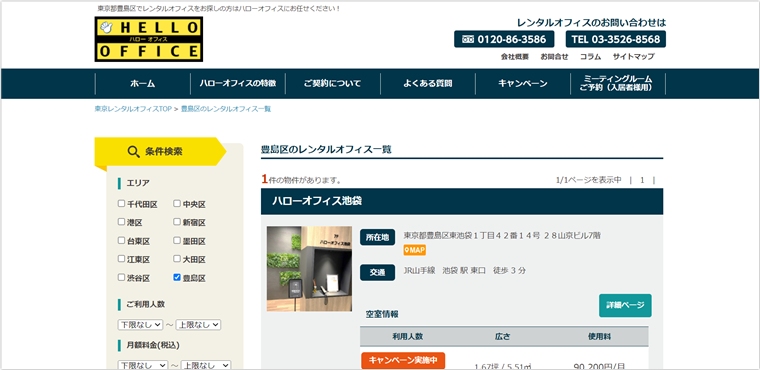Check the 千代田区 area checkbox
The width and height of the screenshot is (760, 370).
pyautogui.click(x=121, y=204)
